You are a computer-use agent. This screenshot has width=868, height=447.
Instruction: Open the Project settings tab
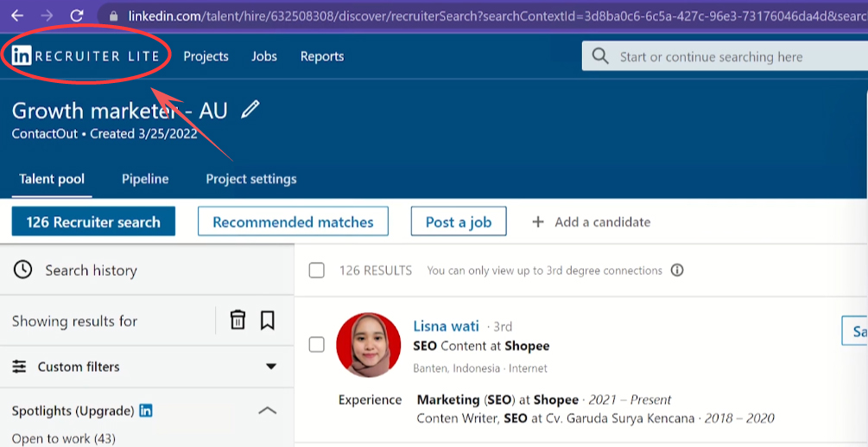click(x=251, y=179)
